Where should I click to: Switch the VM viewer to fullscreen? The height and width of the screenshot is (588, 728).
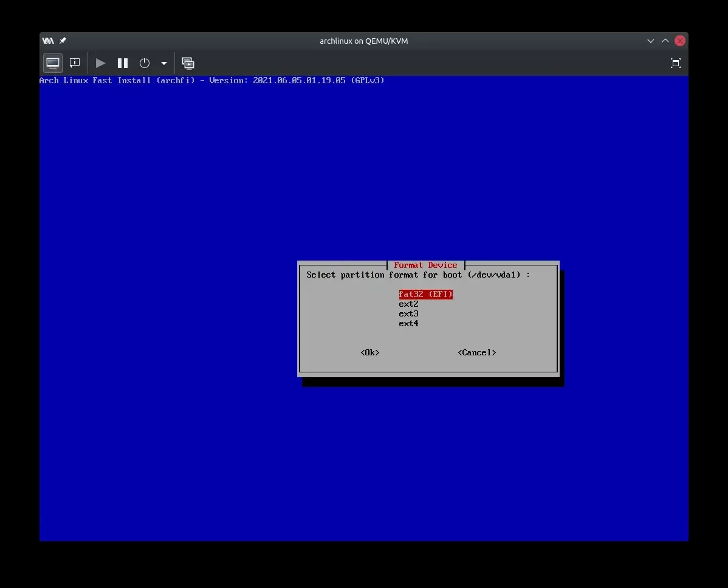click(x=675, y=63)
